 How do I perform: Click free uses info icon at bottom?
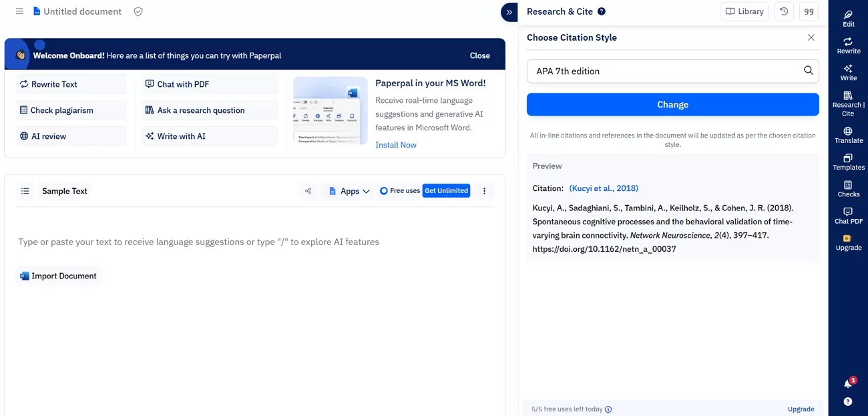tap(608, 409)
